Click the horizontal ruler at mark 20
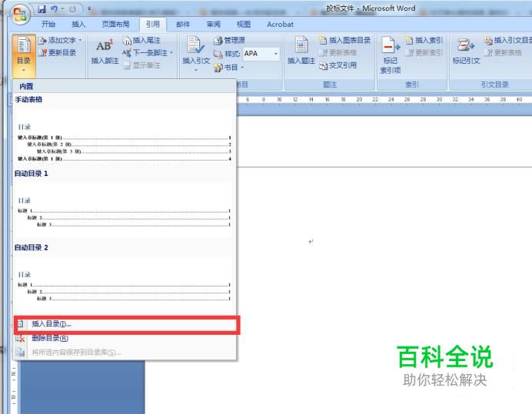 (x=359, y=99)
